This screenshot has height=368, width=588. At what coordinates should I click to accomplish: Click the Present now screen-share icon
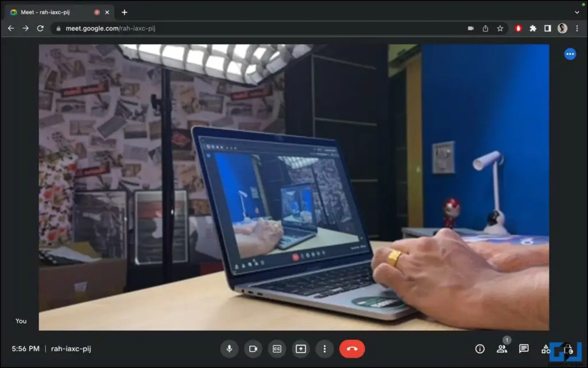tap(300, 348)
